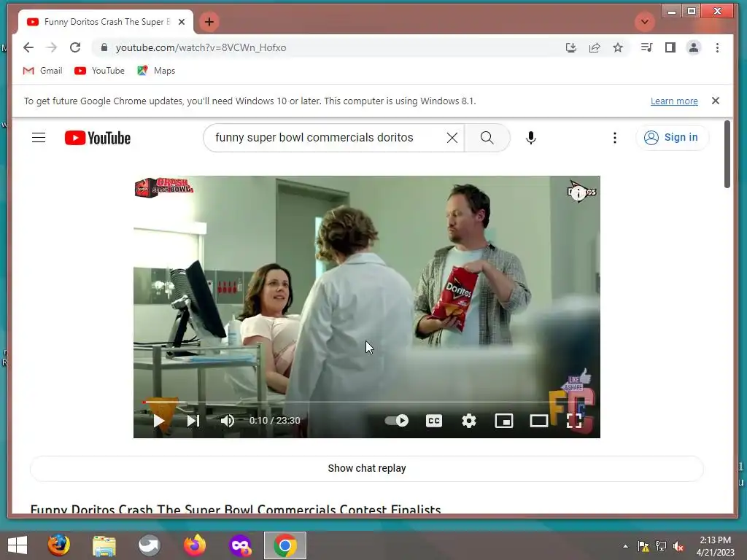Image resolution: width=747 pixels, height=560 pixels.
Task: Open Chrome profile avatar
Action: coord(693,47)
